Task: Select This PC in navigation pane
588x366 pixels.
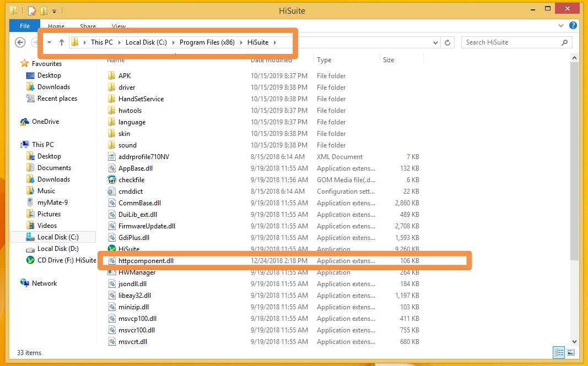Action: [43, 145]
